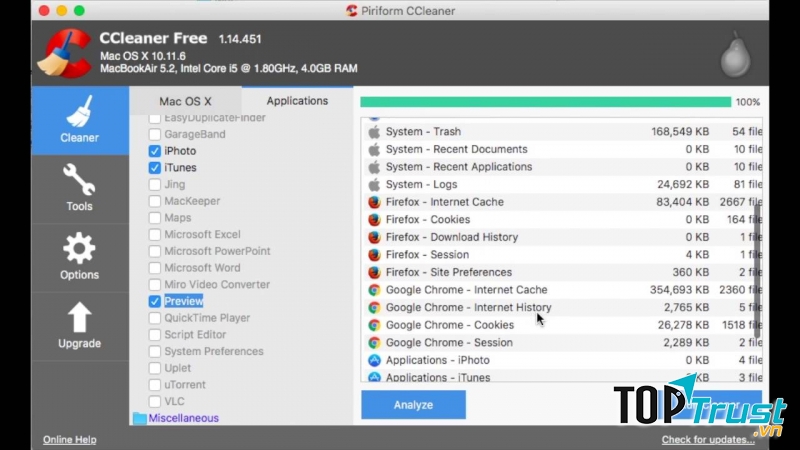Screen dimensions: 800x450
Task: Enable the MacKeeper checkbox
Action: (155, 201)
